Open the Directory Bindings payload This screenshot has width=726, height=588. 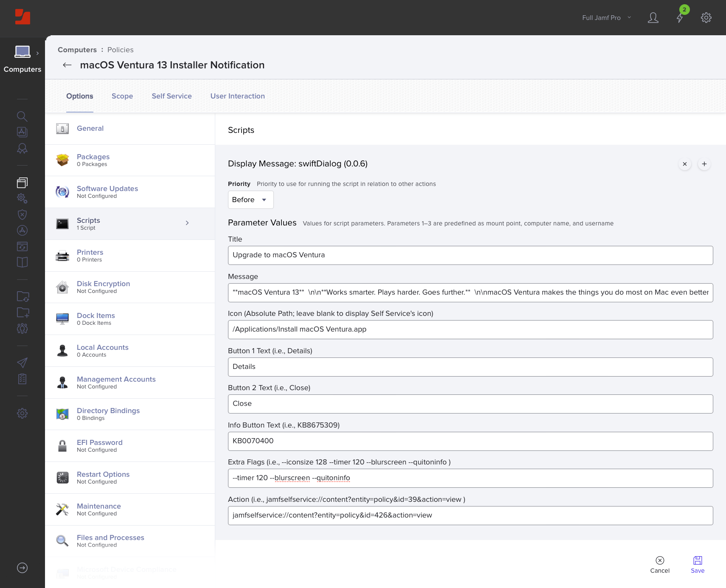130,414
